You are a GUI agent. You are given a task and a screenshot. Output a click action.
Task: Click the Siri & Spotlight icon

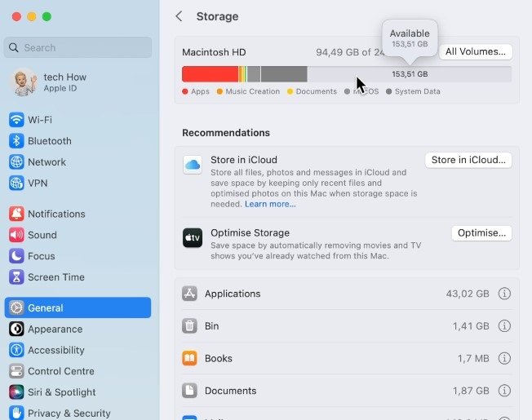(x=16, y=392)
